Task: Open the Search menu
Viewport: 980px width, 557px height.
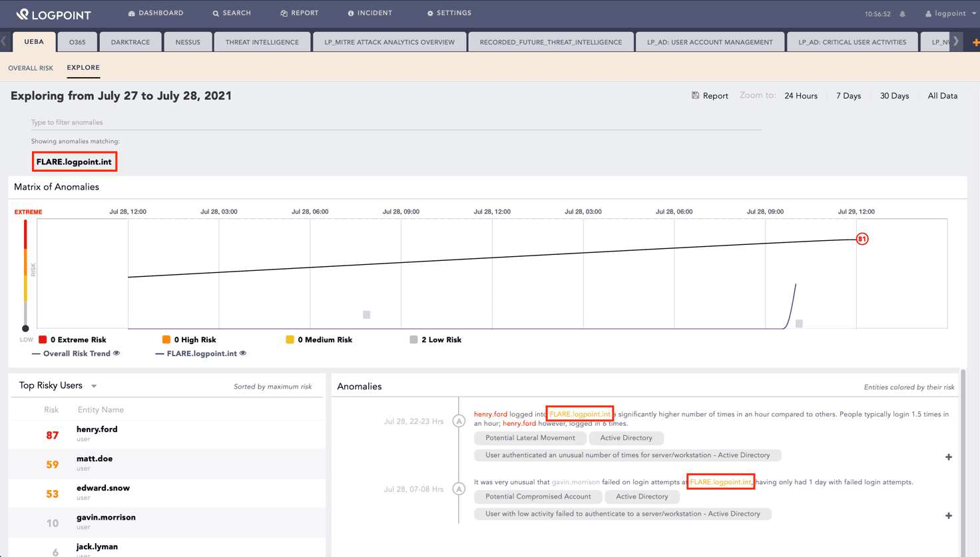Action: point(232,13)
